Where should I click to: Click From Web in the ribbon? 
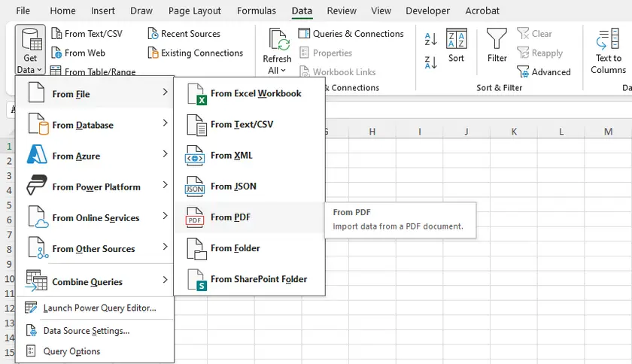pyautogui.click(x=78, y=53)
